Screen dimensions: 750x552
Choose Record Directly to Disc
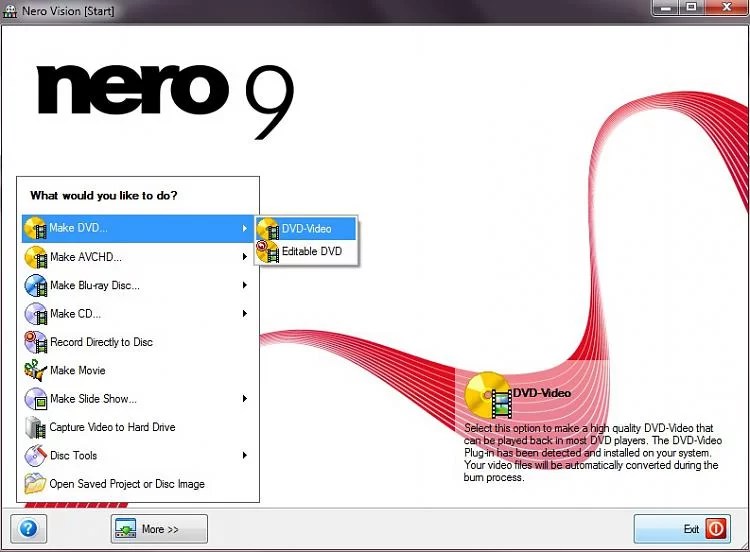click(x=138, y=342)
